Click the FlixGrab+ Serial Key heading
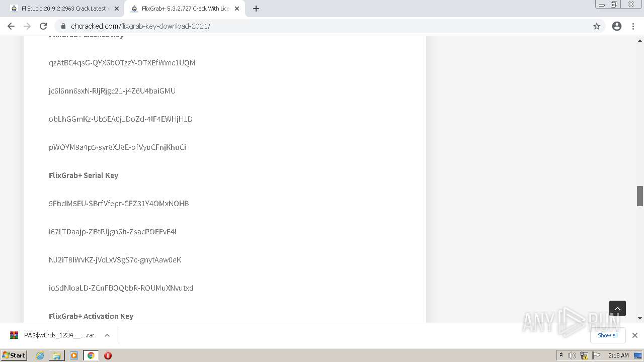 click(84, 175)
